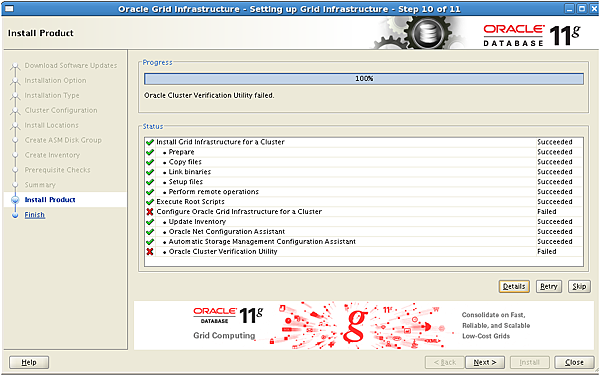The image size is (600, 377).
Task: Select 'Update Inventory' row text
Action: click(x=197, y=222)
